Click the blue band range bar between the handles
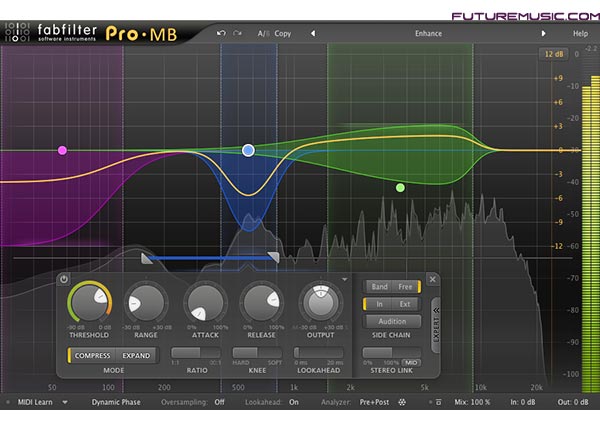 210,258
